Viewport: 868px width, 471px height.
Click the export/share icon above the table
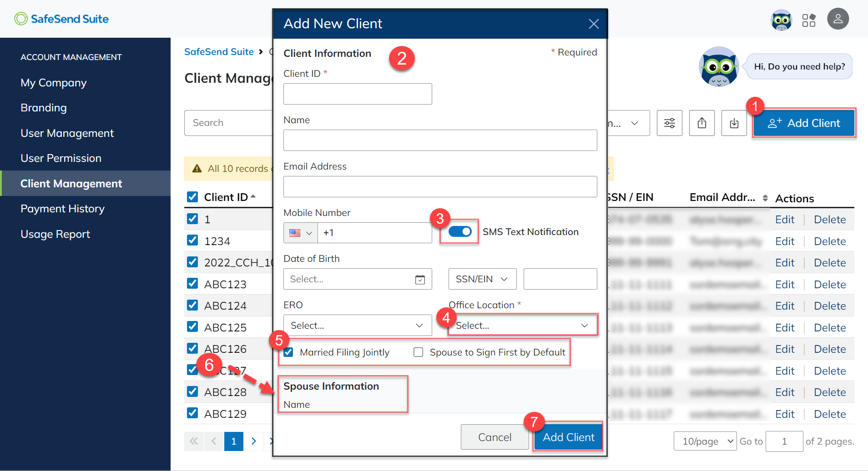(702, 123)
